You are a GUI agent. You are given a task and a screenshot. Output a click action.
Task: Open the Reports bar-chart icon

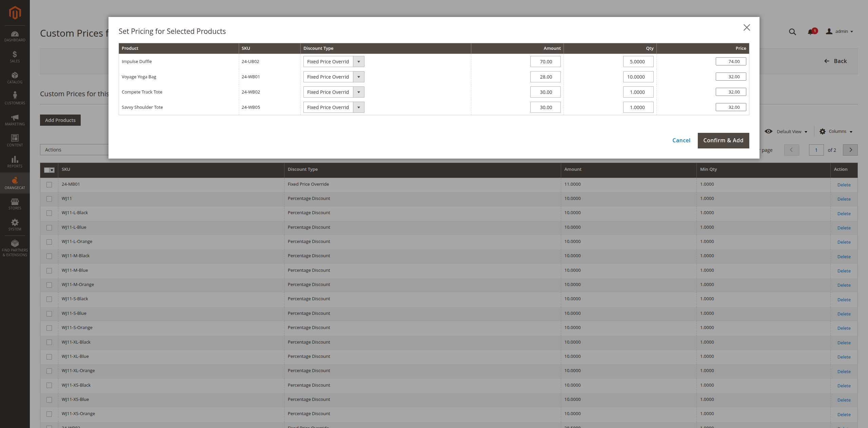pos(15,162)
